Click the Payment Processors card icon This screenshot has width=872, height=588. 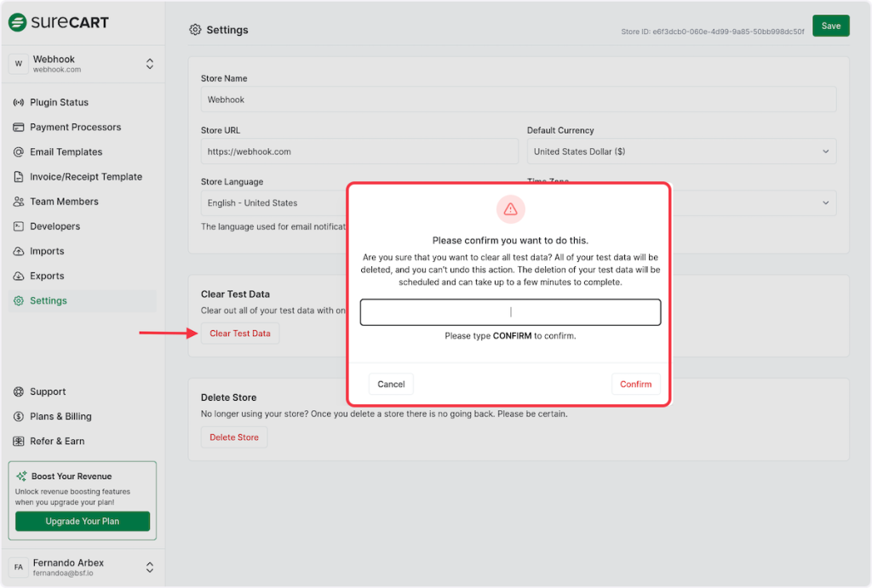(19, 128)
